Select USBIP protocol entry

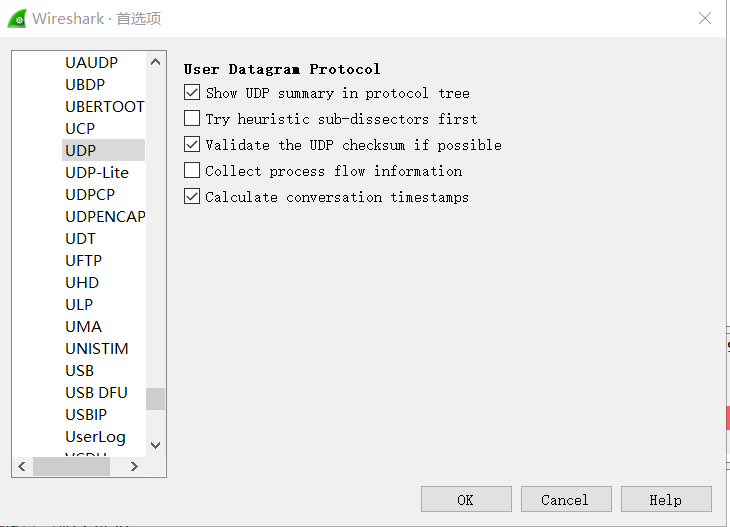(86, 414)
